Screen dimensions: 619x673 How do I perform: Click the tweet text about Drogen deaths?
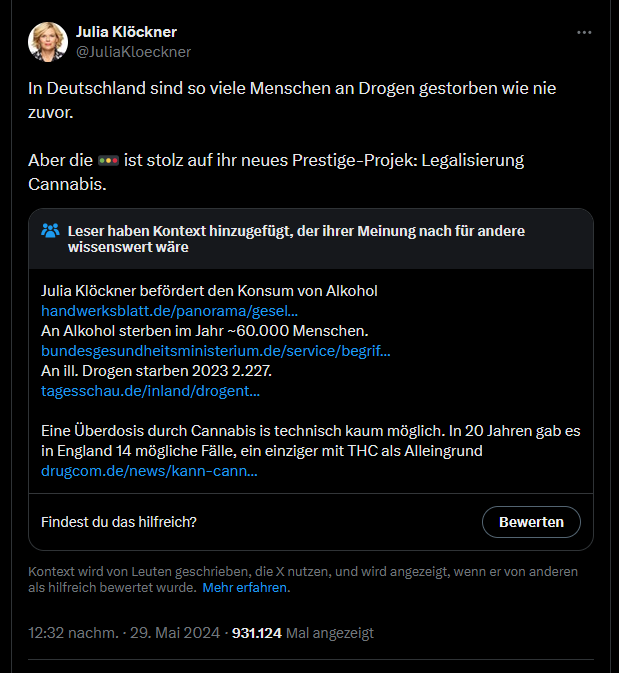tap(292, 100)
